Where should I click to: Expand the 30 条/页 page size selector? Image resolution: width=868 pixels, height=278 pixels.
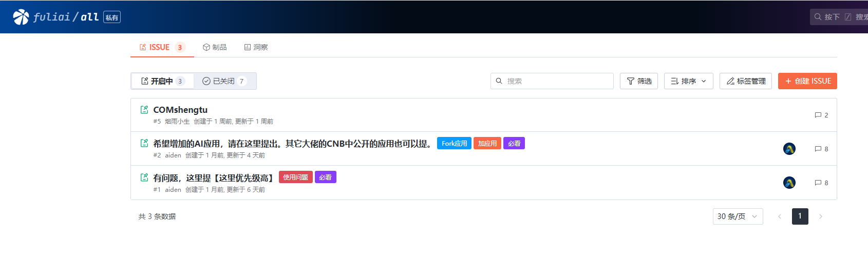pos(737,216)
